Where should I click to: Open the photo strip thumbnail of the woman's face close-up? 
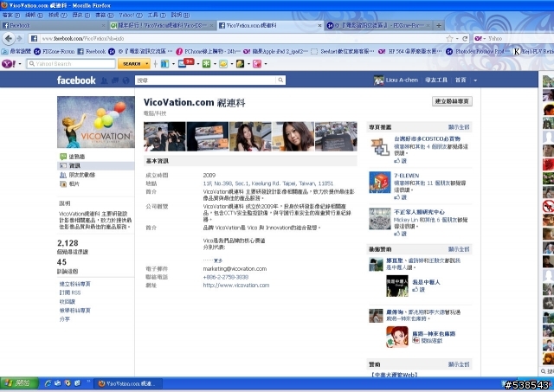(293, 137)
